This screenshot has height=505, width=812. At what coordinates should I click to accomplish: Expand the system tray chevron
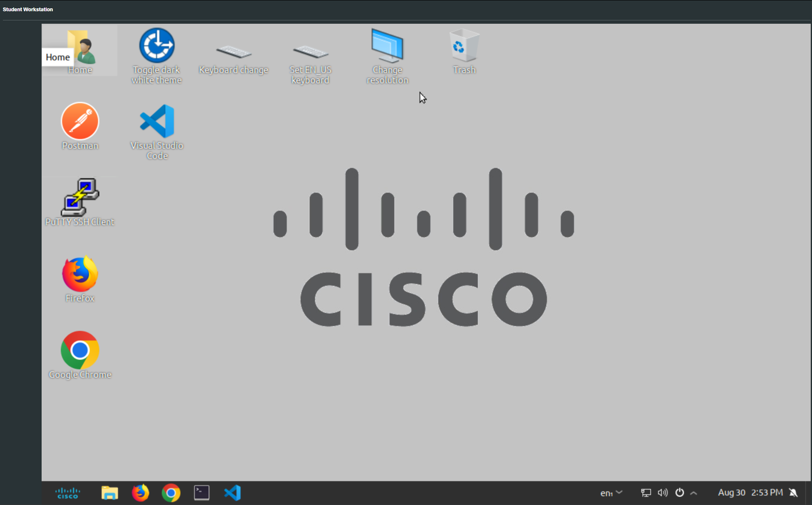[694, 493]
